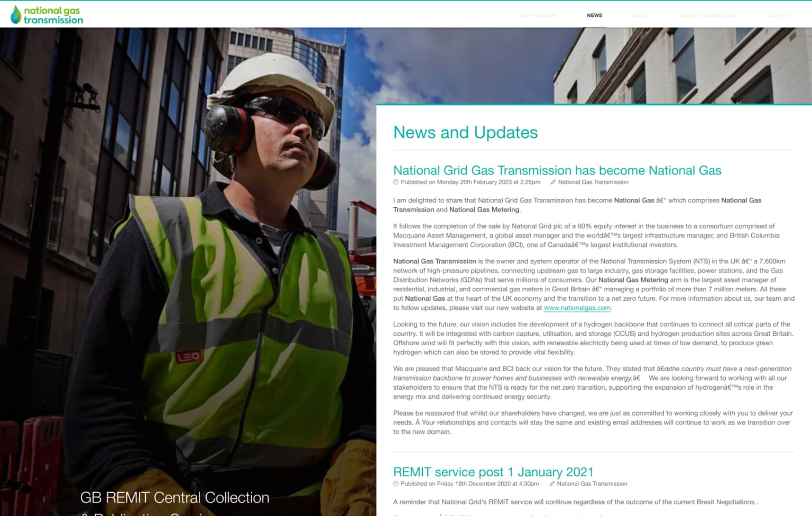Click pencil icon next to first article author
Image resolution: width=812 pixels, height=516 pixels.
pyautogui.click(x=553, y=182)
